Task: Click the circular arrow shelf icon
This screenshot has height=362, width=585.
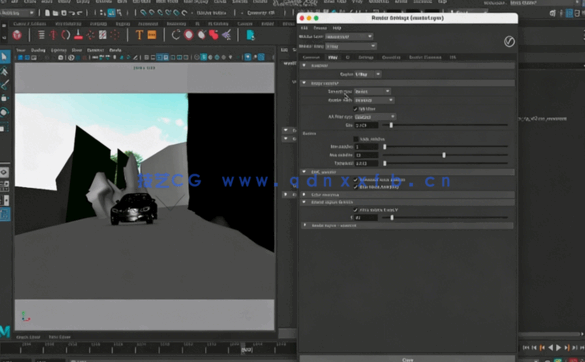Action: click(176, 35)
